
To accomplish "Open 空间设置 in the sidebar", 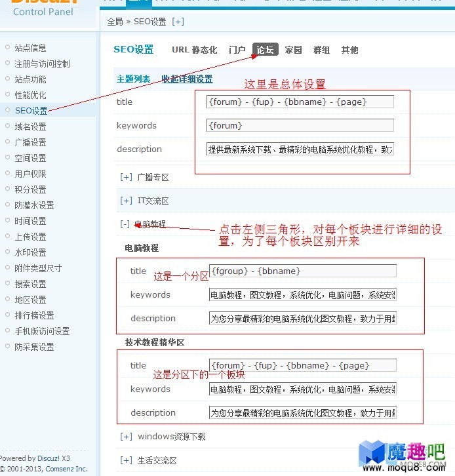I will coord(30,158).
